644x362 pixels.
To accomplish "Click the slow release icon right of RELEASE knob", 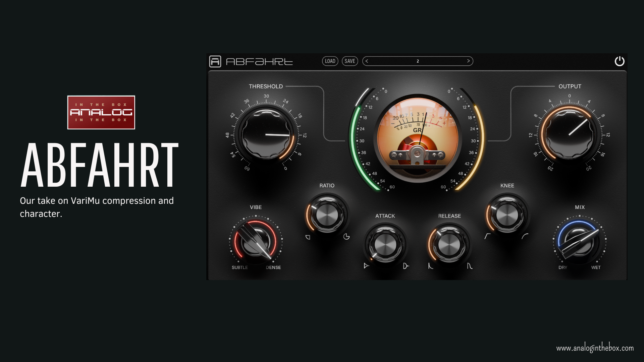I will (x=470, y=266).
